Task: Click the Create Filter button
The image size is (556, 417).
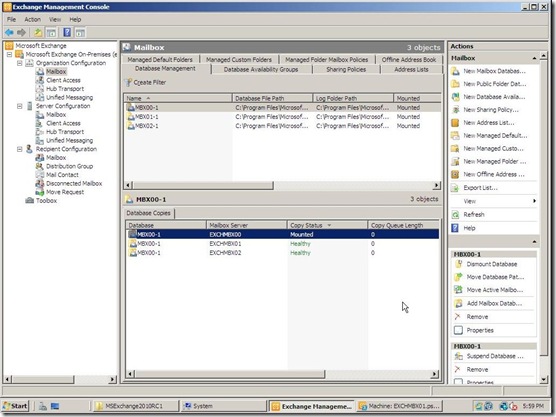Action: pos(146,83)
